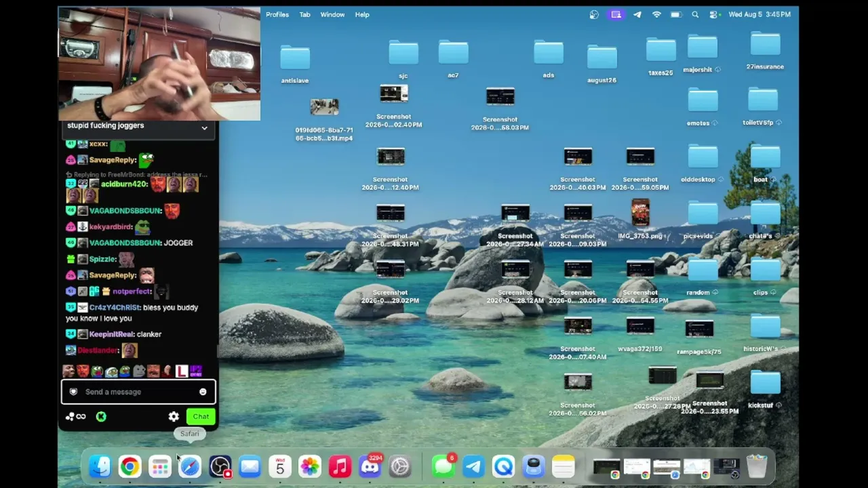
Task: Click the purple screen sharing menu bar icon
Action: click(616, 14)
